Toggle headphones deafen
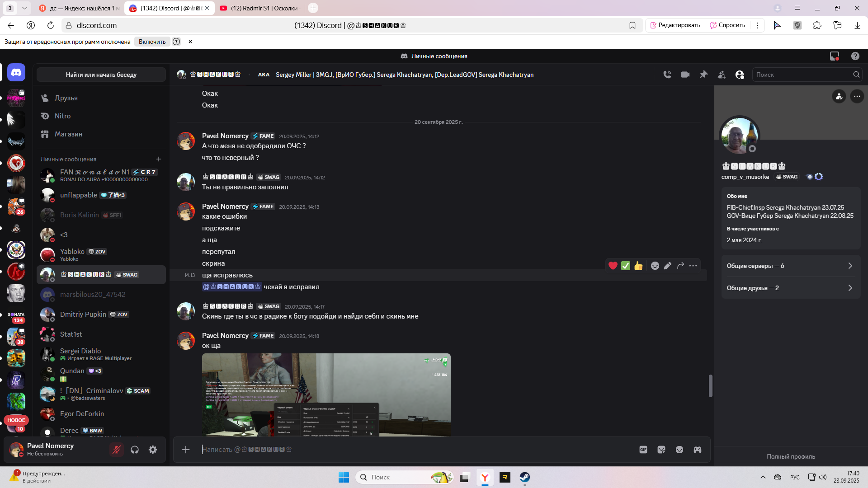868x488 pixels. 135,450
